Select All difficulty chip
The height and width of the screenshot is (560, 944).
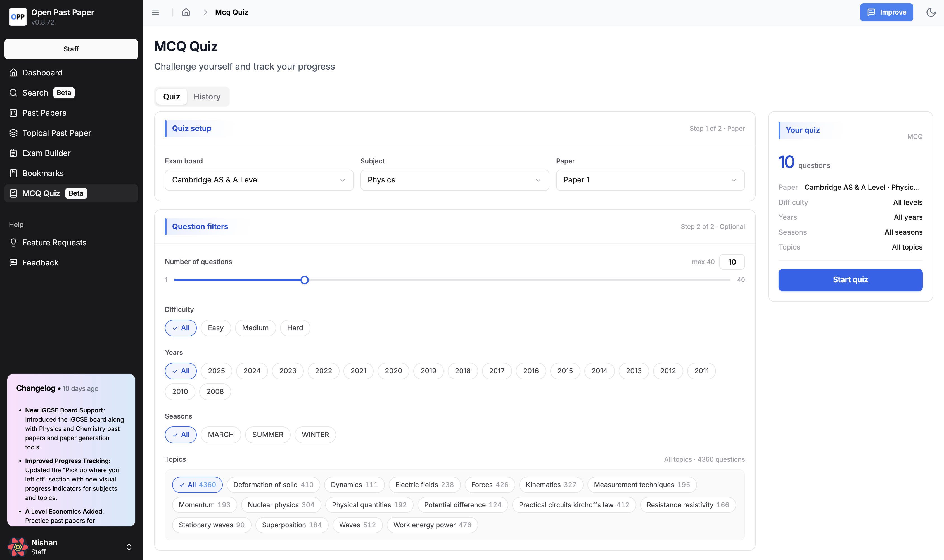(181, 328)
